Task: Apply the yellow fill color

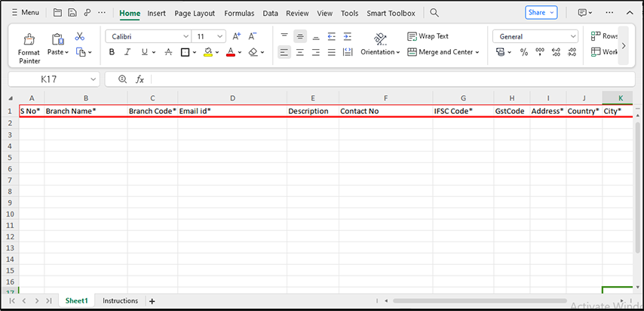Action: tap(208, 52)
